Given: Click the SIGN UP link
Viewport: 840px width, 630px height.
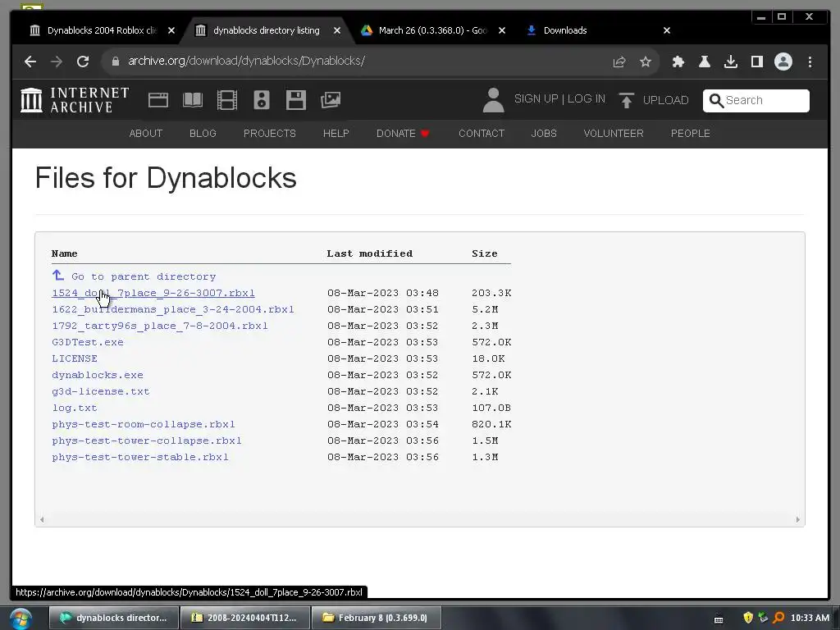Looking at the screenshot, I should [536, 99].
